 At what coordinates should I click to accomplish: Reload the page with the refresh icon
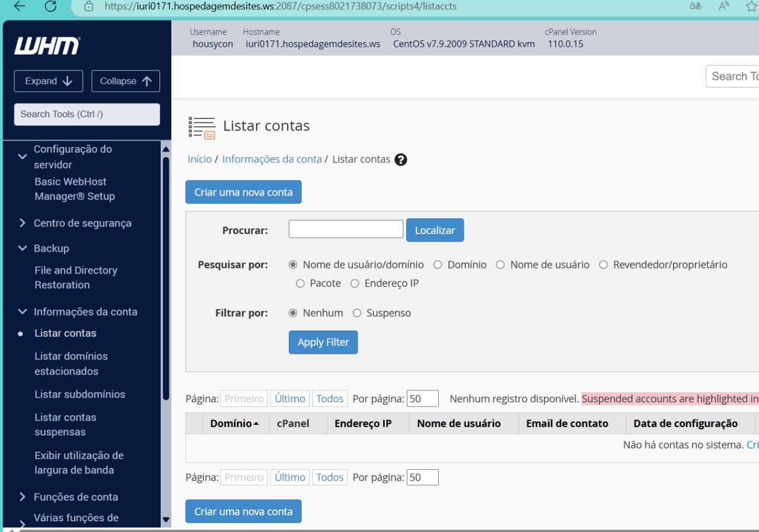pyautogui.click(x=50, y=7)
